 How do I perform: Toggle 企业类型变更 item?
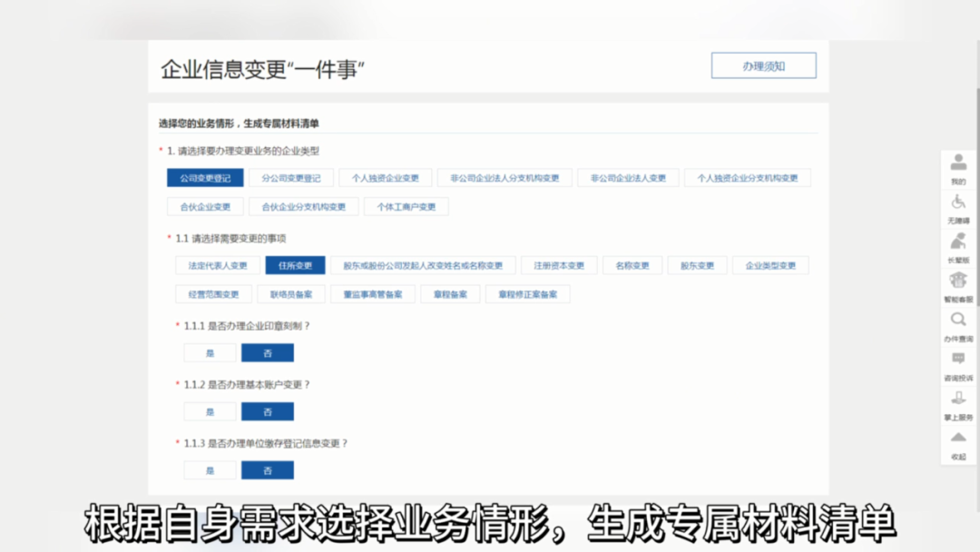(x=770, y=266)
